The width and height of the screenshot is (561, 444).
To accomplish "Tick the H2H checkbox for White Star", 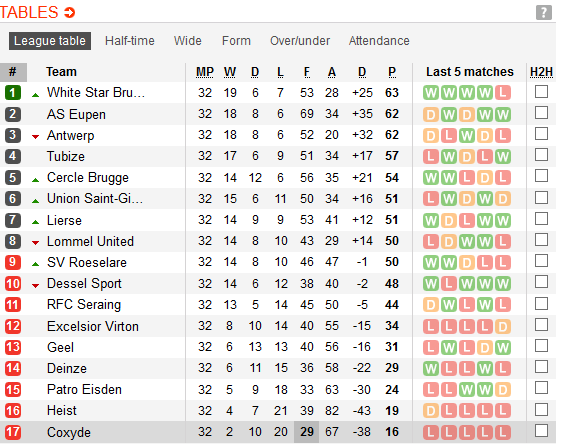I will pos(541,92).
